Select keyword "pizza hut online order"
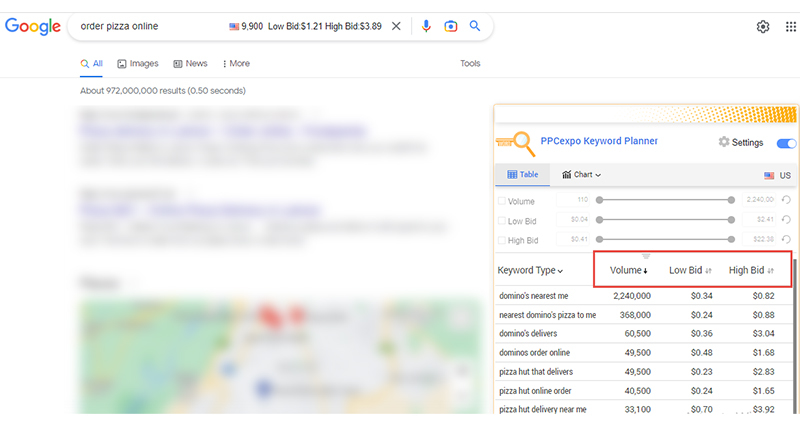Screen dimensions: 800x426 pyautogui.click(x=535, y=391)
